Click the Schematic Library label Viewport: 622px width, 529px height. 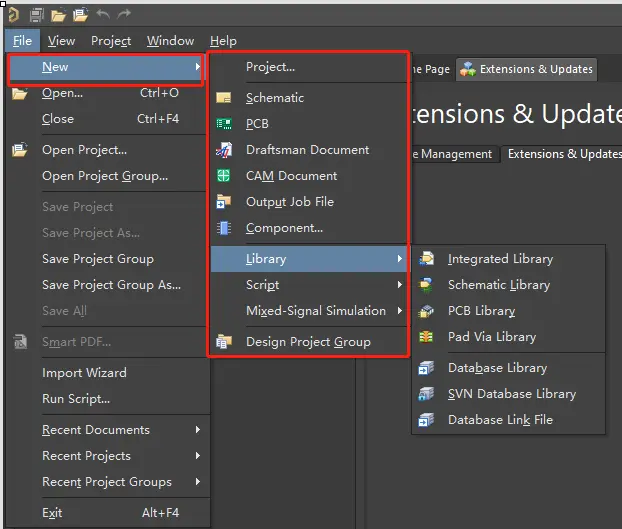[499, 285]
